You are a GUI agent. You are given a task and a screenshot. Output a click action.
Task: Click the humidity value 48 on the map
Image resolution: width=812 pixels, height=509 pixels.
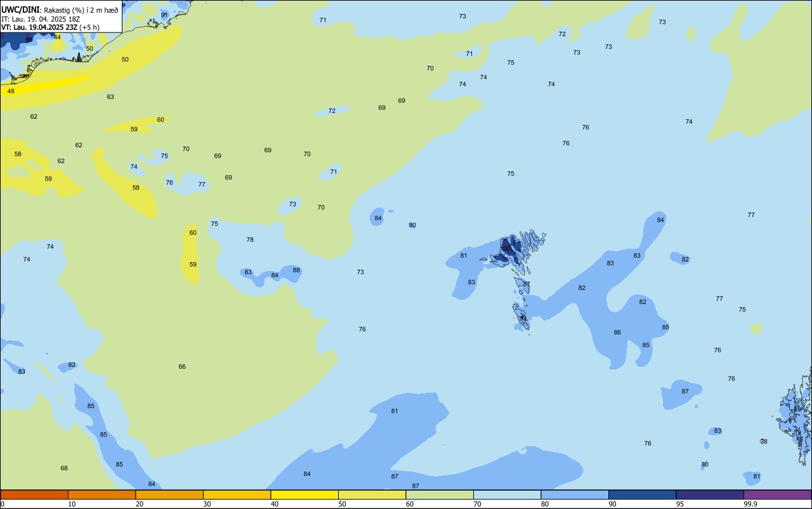11,91
